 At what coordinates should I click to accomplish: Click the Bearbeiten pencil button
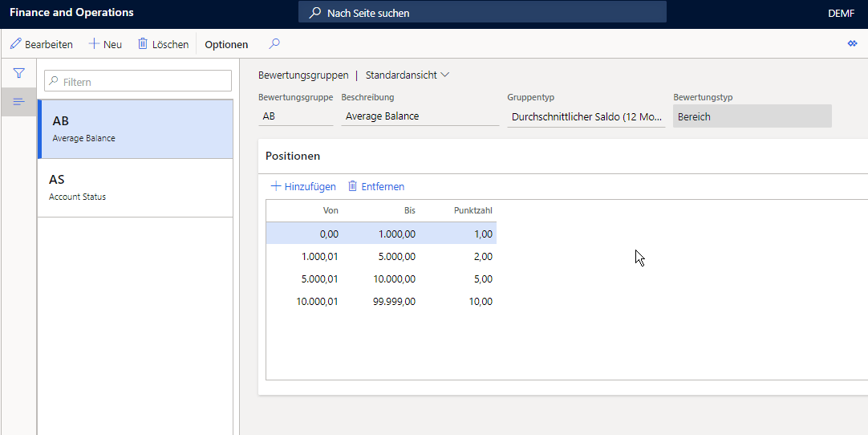pyautogui.click(x=42, y=44)
